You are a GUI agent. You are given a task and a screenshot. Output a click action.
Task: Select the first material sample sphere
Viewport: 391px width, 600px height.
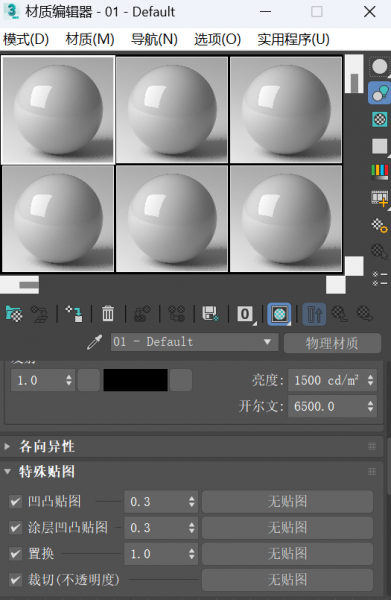coord(58,110)
